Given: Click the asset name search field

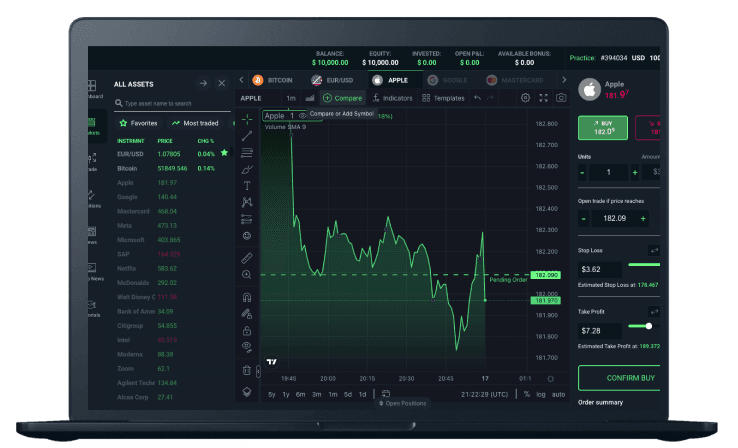Looking at the screenshot, I should pos(172,103).
